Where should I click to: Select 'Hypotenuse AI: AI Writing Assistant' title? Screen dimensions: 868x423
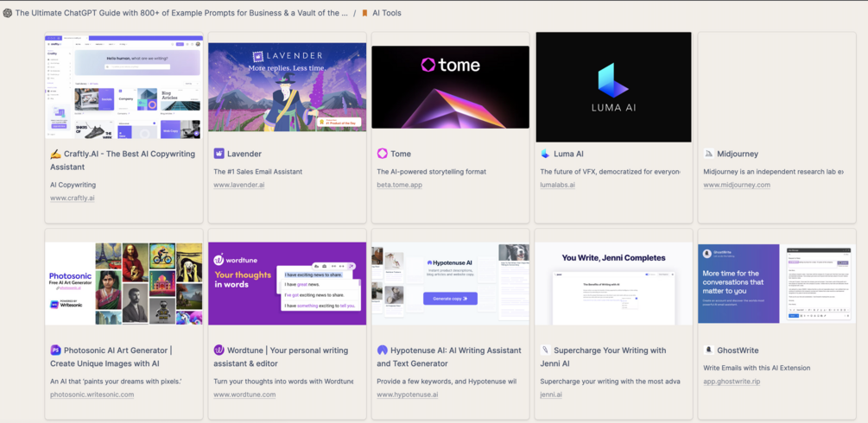[x=449, y=357]
